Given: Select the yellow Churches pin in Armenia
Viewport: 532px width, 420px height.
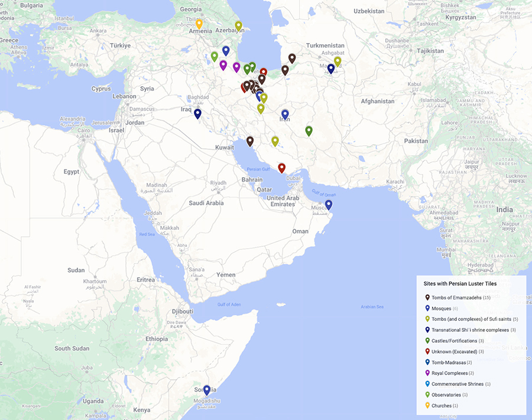Looking at the screenshot, I should click(x=200, y=22).
